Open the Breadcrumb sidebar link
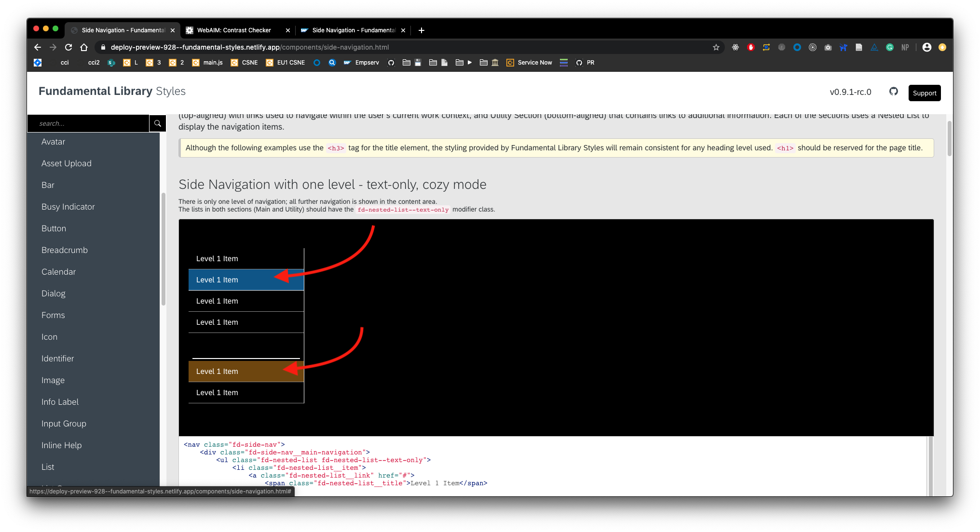The image size is (980, 532). click(65, 250)
